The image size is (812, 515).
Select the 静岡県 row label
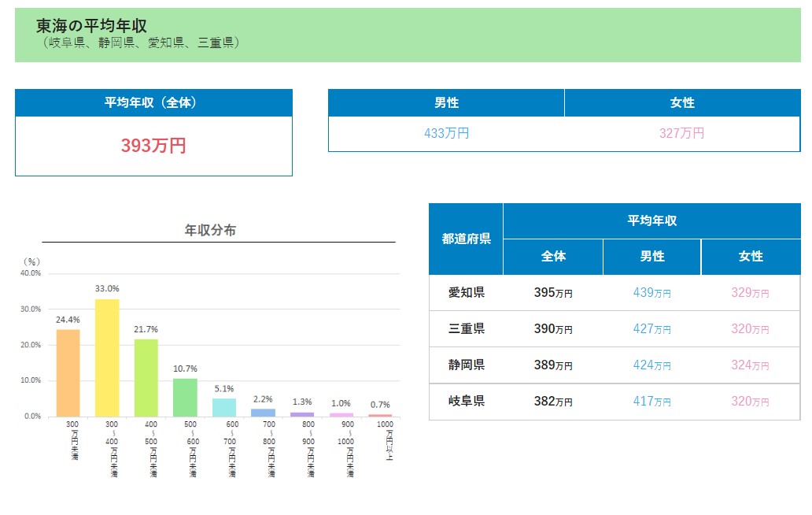coord(466,365)
